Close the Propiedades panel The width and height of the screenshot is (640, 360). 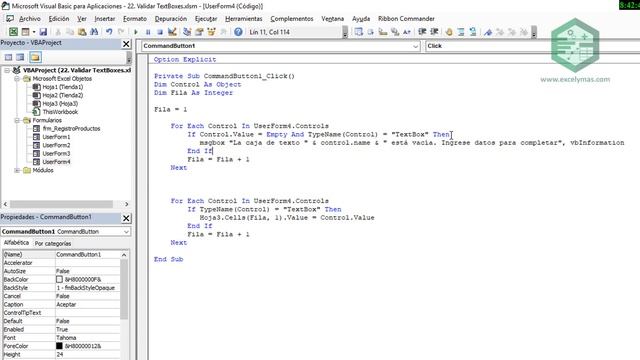coord(126,218)
